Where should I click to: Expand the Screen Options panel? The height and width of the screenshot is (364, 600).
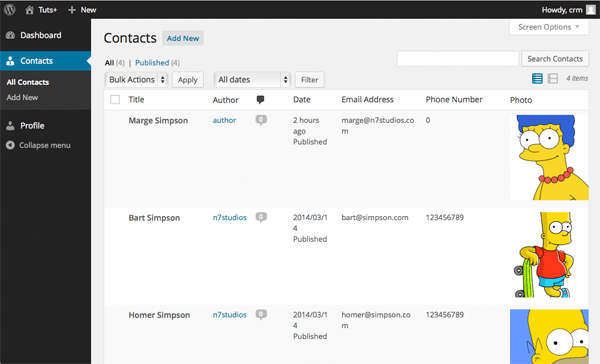549,27
